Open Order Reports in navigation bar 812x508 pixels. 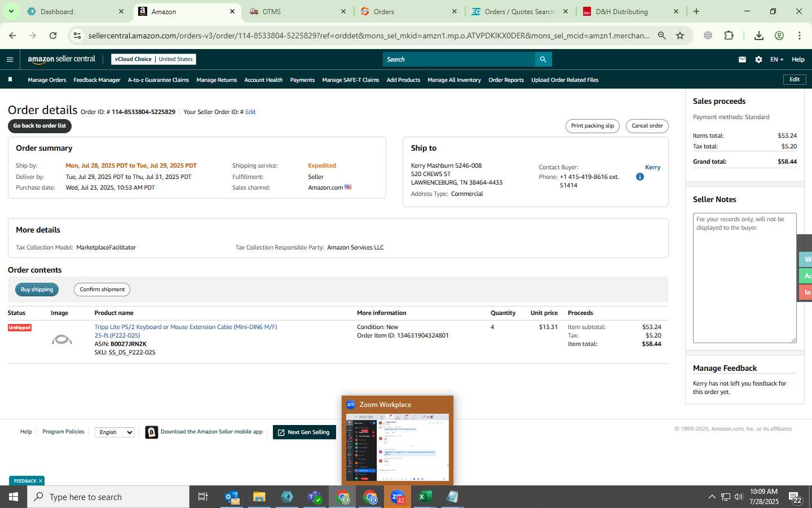[506, 80]
